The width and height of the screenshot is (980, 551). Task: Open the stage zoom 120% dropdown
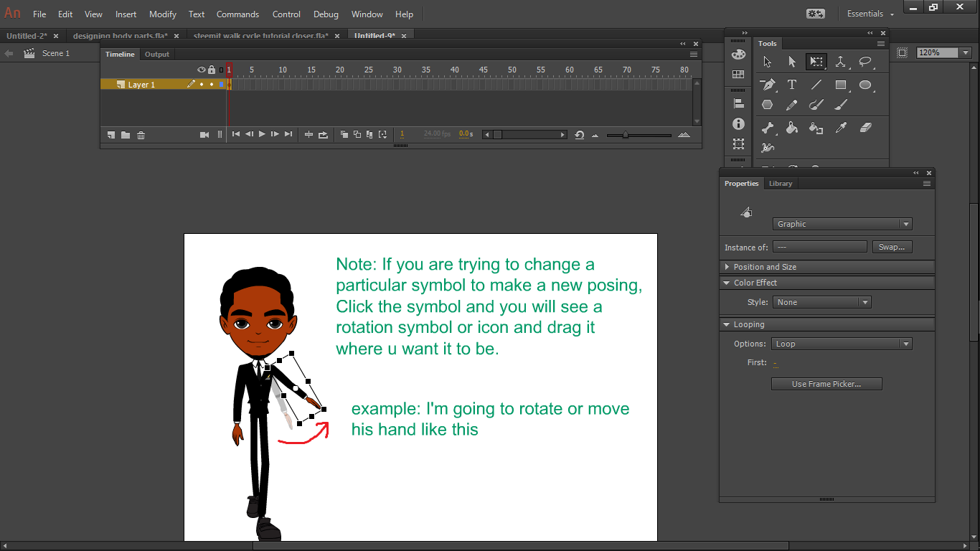tap(966, 52)
